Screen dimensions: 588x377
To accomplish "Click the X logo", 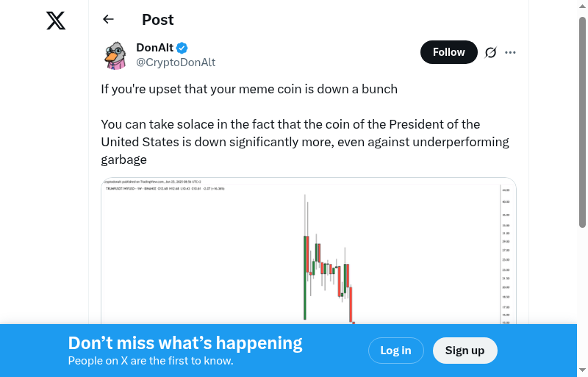I will coord(56,21).
